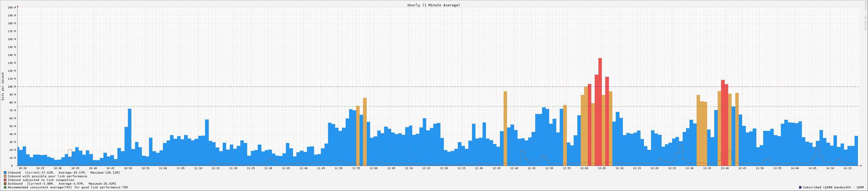Screen dimensions: 868x191
Task: Click the blue Inbound legend square
Action: [x=5, y=173]
